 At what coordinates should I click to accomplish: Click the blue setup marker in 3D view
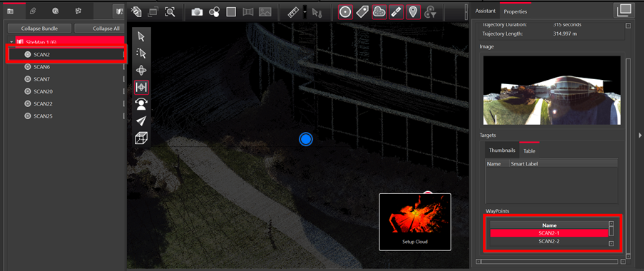305,140
